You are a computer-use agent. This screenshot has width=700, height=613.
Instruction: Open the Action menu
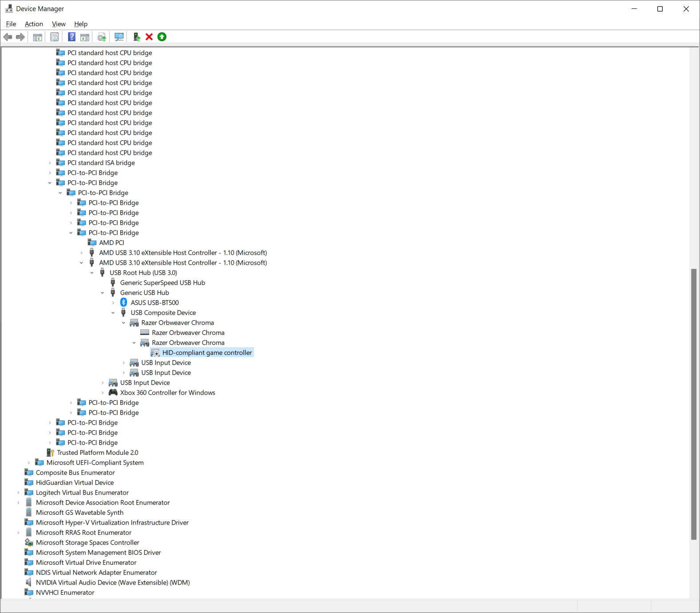coord(34,24)
